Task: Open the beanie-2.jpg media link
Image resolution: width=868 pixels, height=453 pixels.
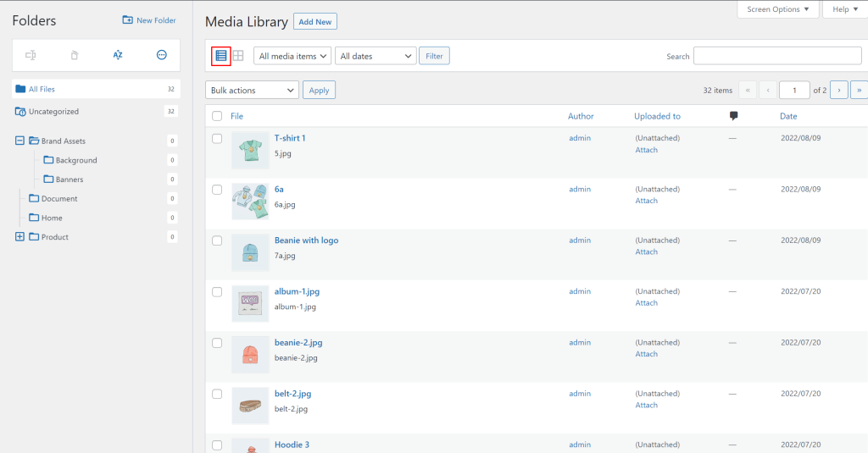Action: coord(298,342)
